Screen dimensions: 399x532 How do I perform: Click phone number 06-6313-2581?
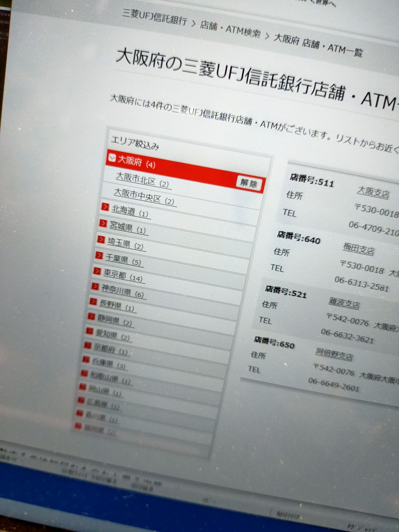361,284
